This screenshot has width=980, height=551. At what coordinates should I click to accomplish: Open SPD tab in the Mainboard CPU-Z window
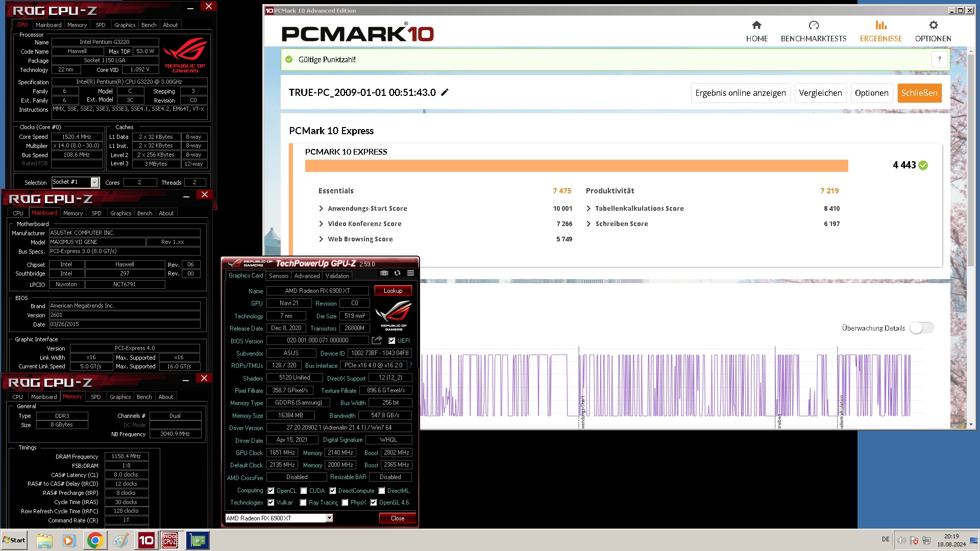(96, 213)
